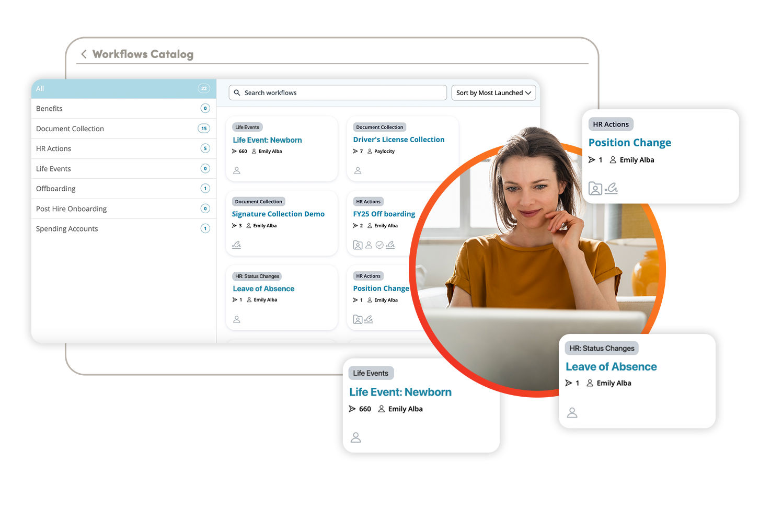The image size is (771, 532).
Task: Click the person step icon on FY25 Off boarding
Action: 369,245
